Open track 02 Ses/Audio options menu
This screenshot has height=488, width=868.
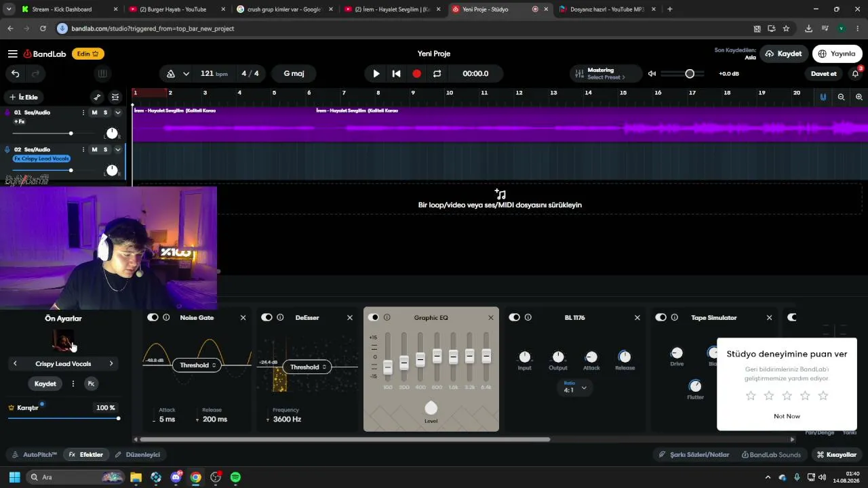pyautogui.click(x=83, y=149)
